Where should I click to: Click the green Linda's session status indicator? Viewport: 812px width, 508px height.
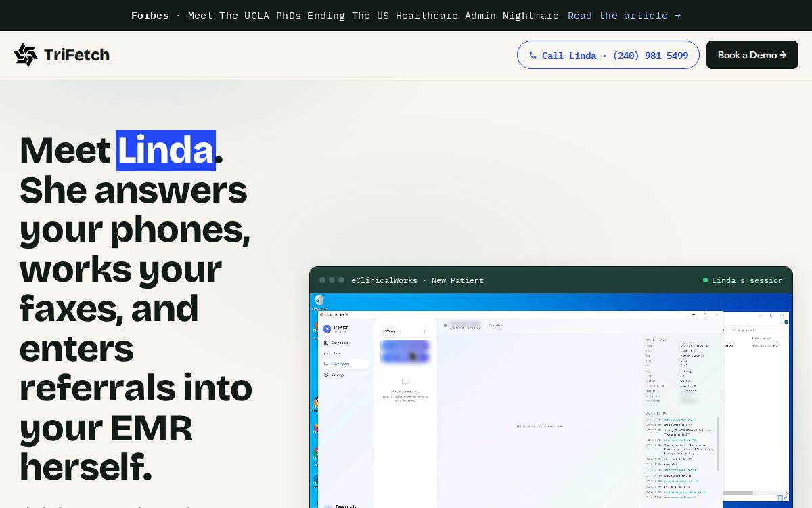click(743, 280)
